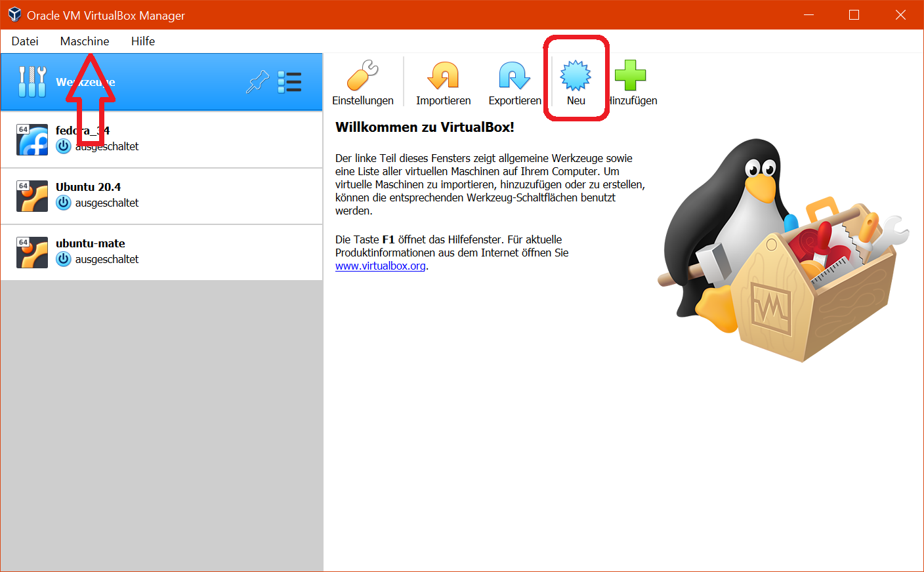Click the Einstellungen wrench icon
The width and height of the screenshot is (924, 572).
coord(363,75)
